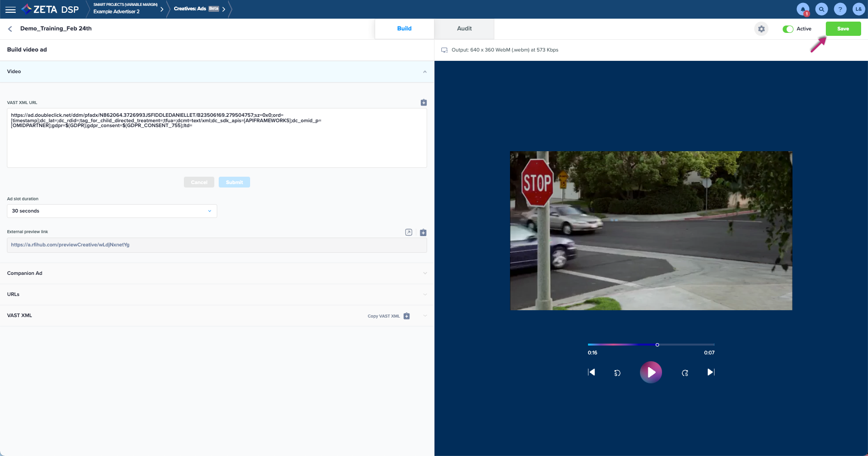
Task: Open the help question mark icon
Action: 840,9
